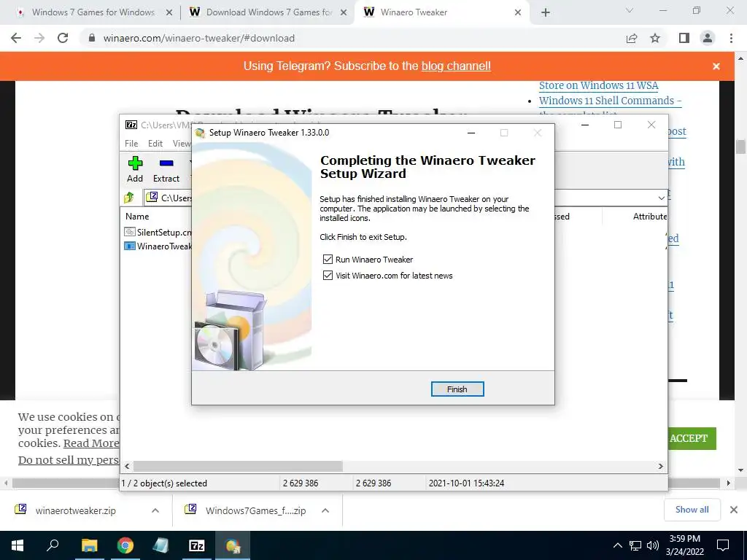Viewport: 747px width, 560px height.
Task: Click the notepad-like taskbar icon
Action: click(161, 545)
